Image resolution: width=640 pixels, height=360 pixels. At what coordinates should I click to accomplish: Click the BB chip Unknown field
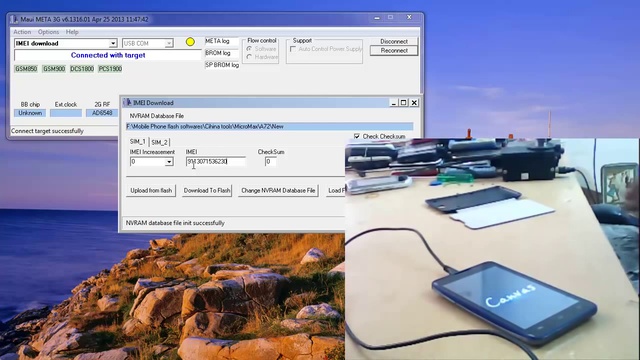pyautogui.click(x=30, y=113)
